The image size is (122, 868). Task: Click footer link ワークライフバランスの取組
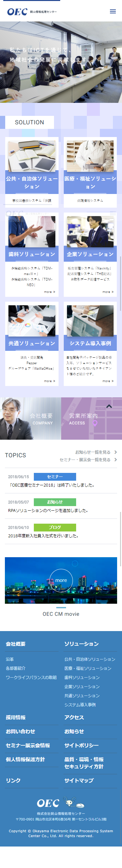(31, 677)
